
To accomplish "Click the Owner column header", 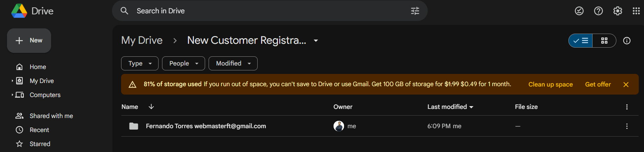I will coord(343,107).
